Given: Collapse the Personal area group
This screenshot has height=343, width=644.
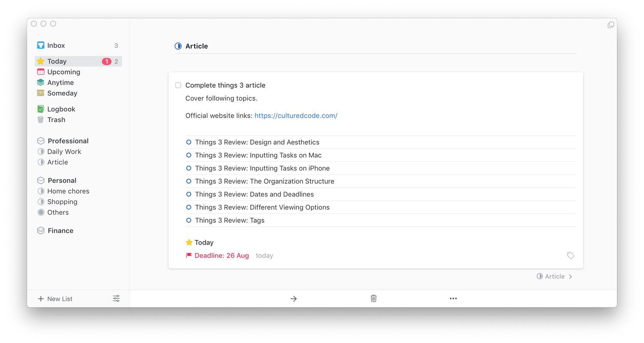Looking at the screenshot, I should [61, 180].
